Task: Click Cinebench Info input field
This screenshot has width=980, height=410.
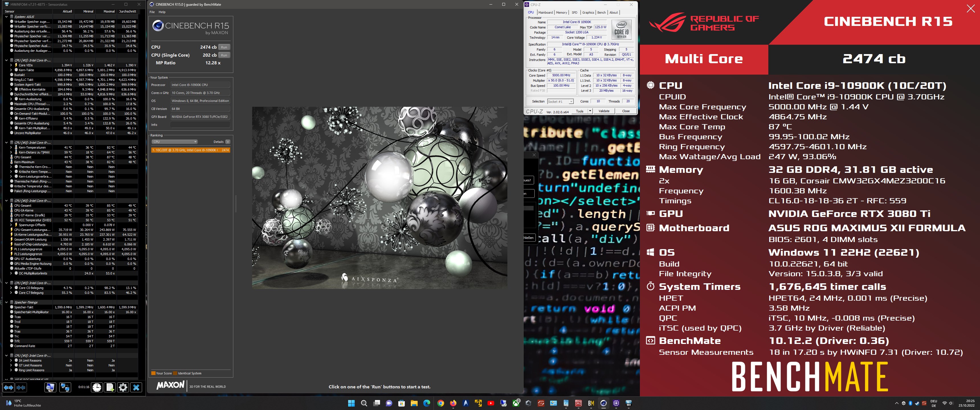Action: (x=201, y=125)
